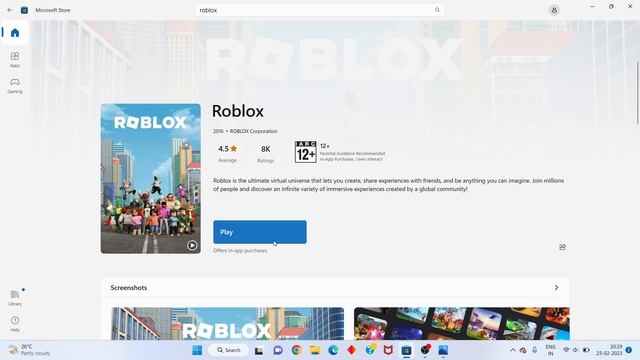Open ENG IN language switcher
640x360 pixels.
pyautogui.click(x=550, y=350)
